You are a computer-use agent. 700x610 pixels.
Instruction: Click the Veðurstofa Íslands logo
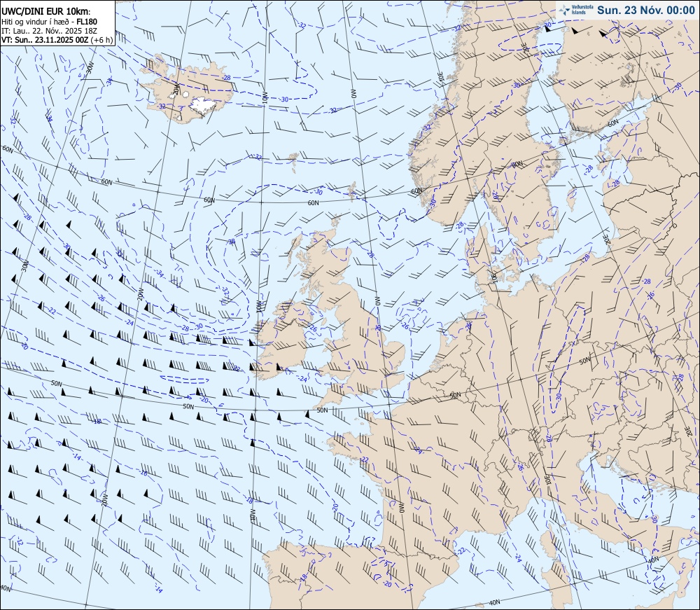(x=575, y=11)
